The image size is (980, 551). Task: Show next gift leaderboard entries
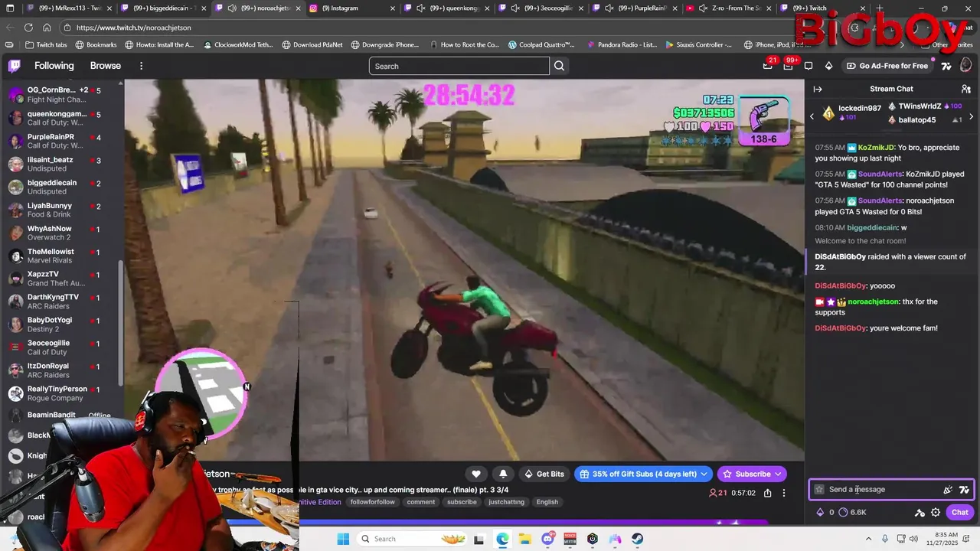[971, 117]
